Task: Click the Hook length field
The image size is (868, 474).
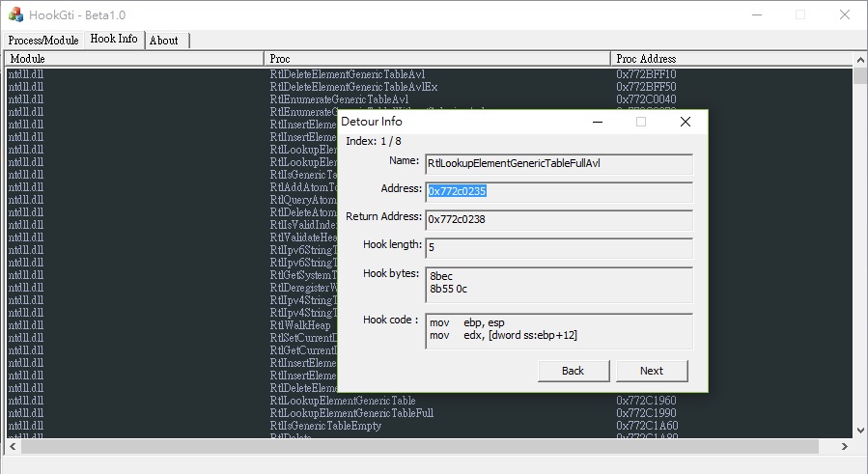Action: (558, 248)
